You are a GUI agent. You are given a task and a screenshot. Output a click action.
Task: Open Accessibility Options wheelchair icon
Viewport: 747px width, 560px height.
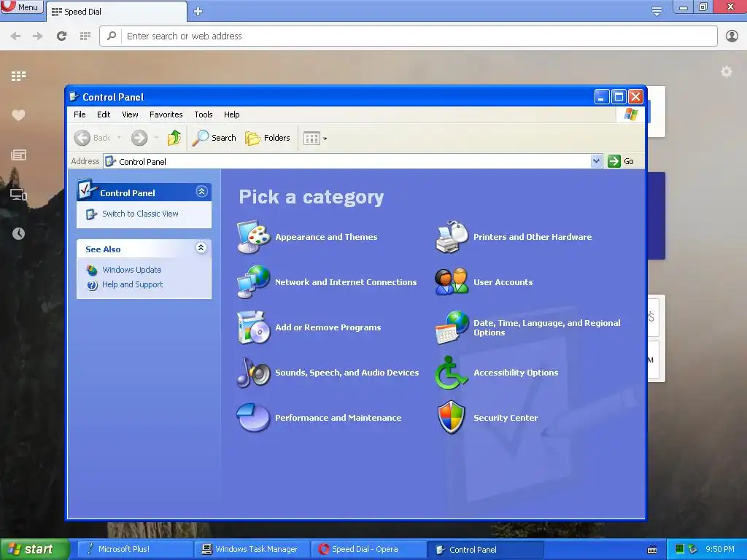[x=451, y=373]
